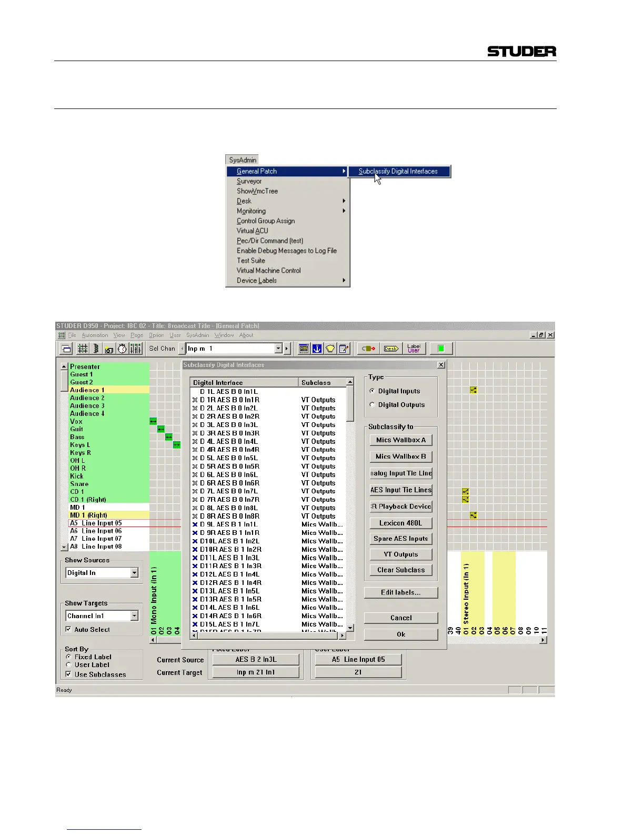
Task: Toggle the Auto Select checkbox
Action: pos(68,629)
